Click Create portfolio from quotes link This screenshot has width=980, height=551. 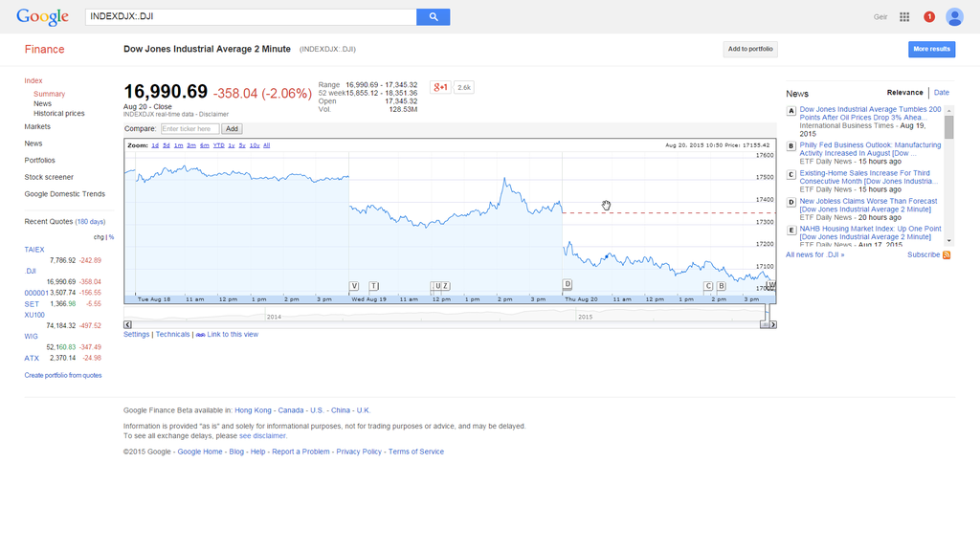pos(63,375)
